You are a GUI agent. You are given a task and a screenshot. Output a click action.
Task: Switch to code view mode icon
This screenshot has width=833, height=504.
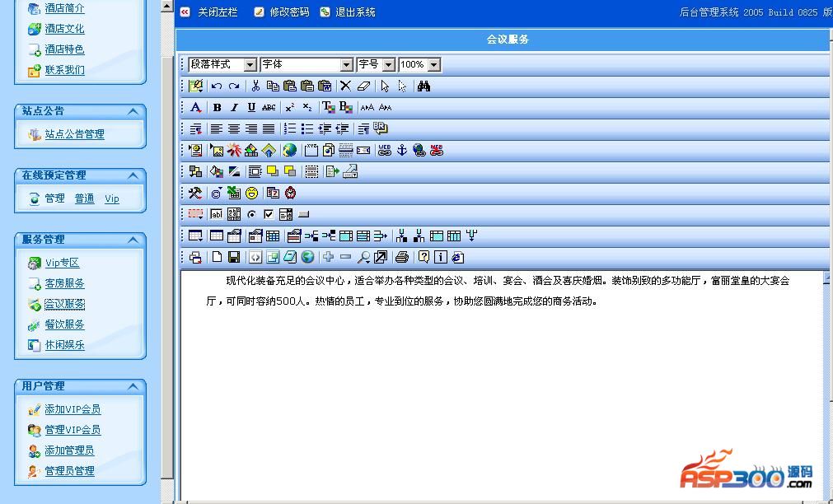point(255,257)
